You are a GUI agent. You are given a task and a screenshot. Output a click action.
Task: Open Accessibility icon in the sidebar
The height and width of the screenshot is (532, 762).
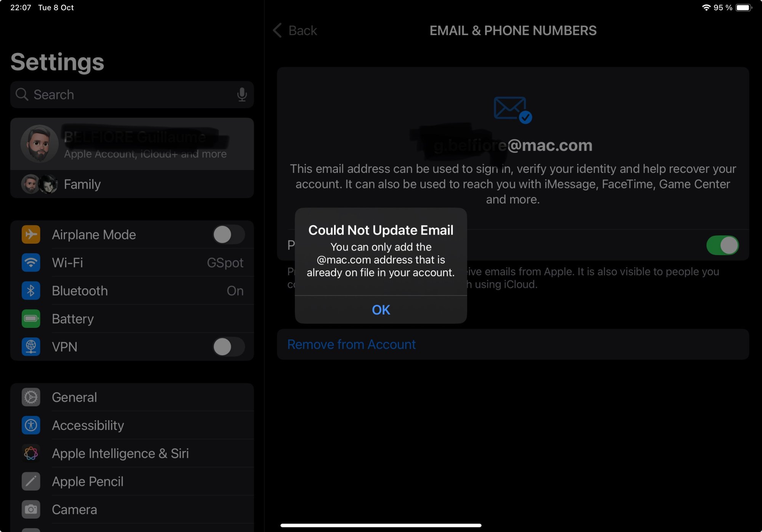click(x=31, y=425)
